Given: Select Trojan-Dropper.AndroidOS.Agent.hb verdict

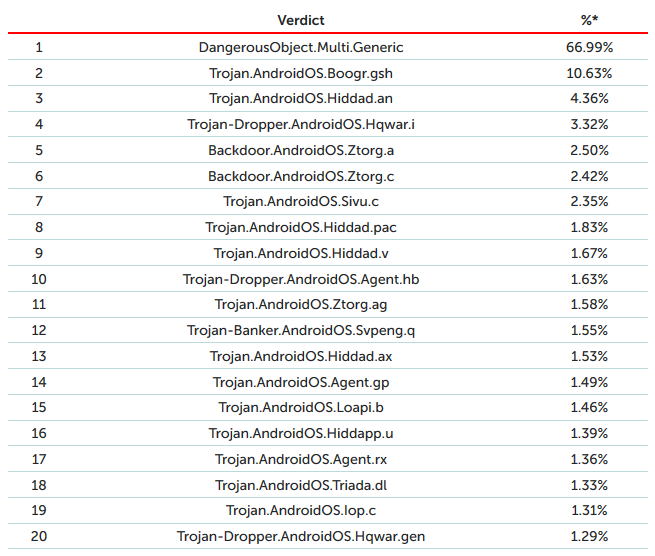Looking at the screenshot, I should pos(300,279).
